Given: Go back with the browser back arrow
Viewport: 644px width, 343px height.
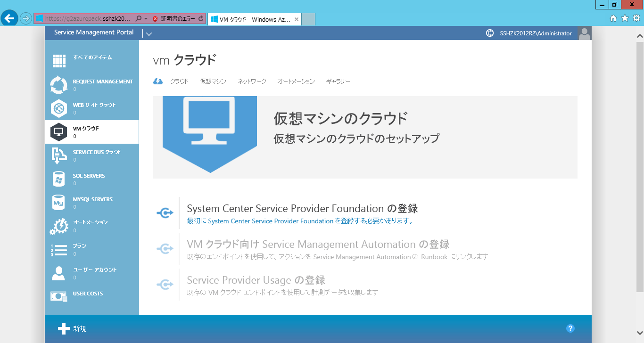Looking at the screenshot, I should pos(9,18).
